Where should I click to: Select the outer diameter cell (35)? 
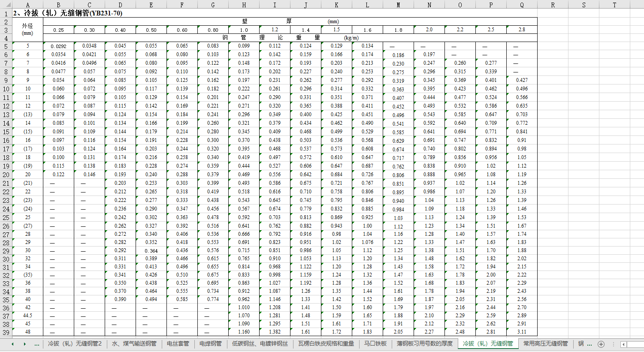[x=27, y=275]
